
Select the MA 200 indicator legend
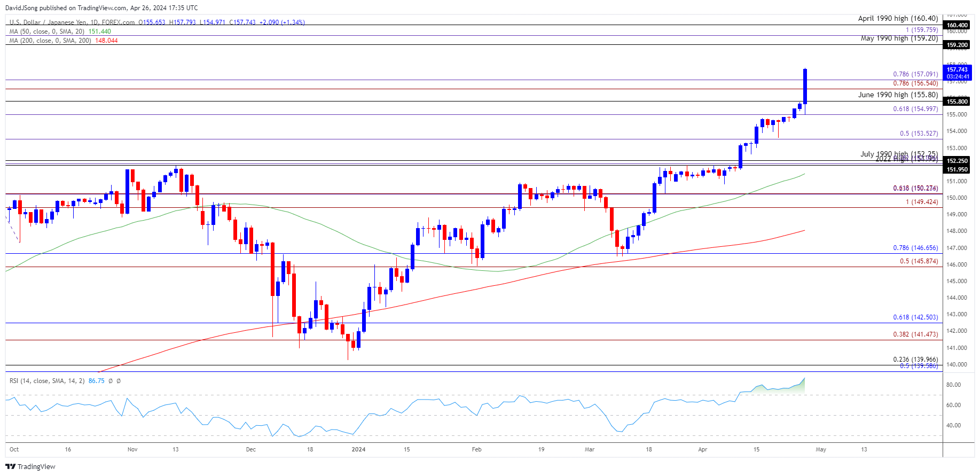pos(50,41)
